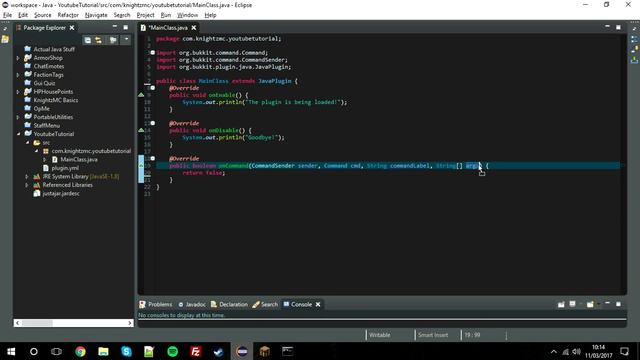This screenshot has height=360, width=640.
Task: Expand the FactionTags project
Action: [18, 75]
